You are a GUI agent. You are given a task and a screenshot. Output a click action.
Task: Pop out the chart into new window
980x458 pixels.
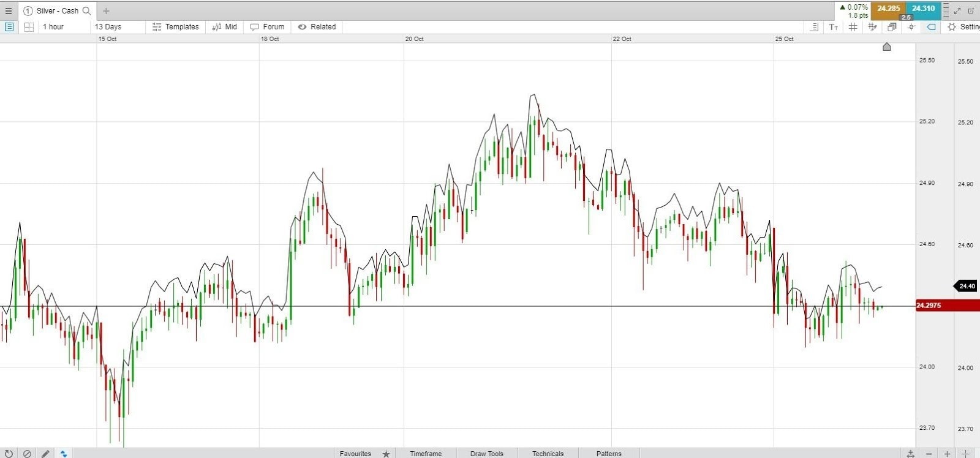coord(971,10)
